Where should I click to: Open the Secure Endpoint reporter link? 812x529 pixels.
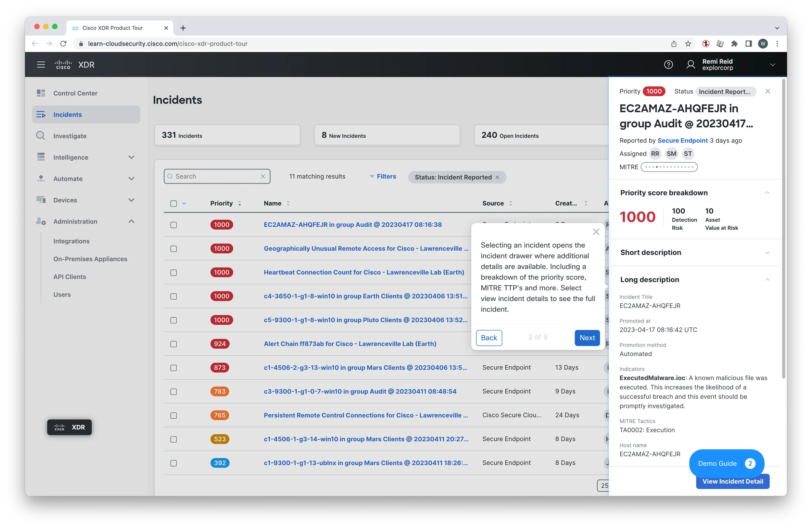tap(682, 141)
